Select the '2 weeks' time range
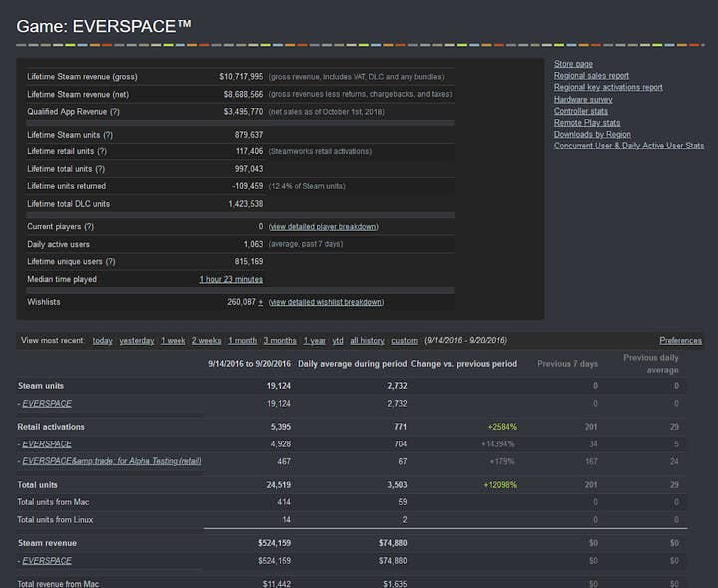The image size is (718, 588). 206,341
